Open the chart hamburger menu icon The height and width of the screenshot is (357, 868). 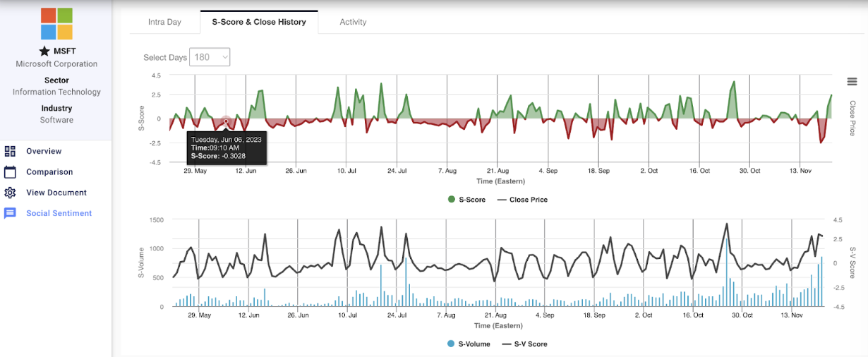point(852,82)
